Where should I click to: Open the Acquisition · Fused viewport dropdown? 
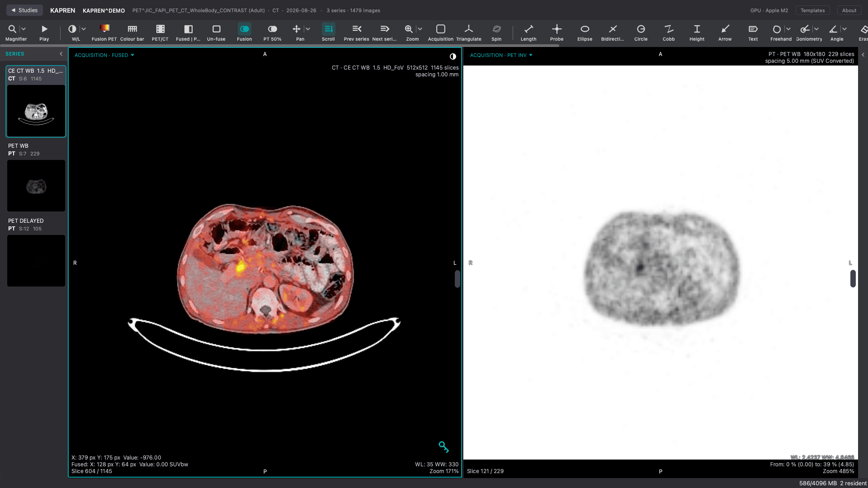click(x=104, y=55)
